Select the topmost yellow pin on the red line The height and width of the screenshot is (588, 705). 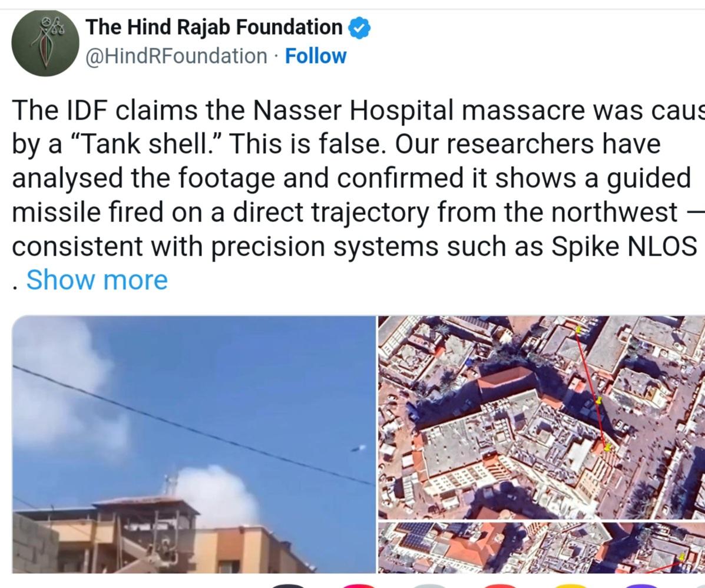578,329
